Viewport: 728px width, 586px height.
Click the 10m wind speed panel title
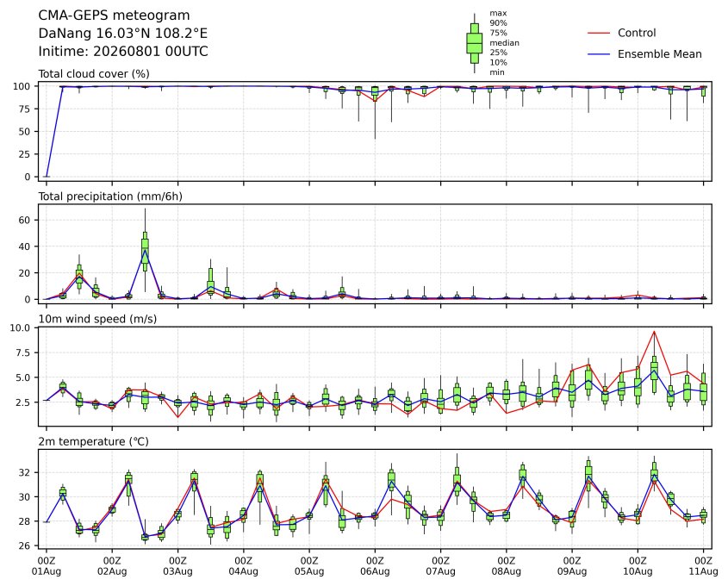tap(97, 319)
